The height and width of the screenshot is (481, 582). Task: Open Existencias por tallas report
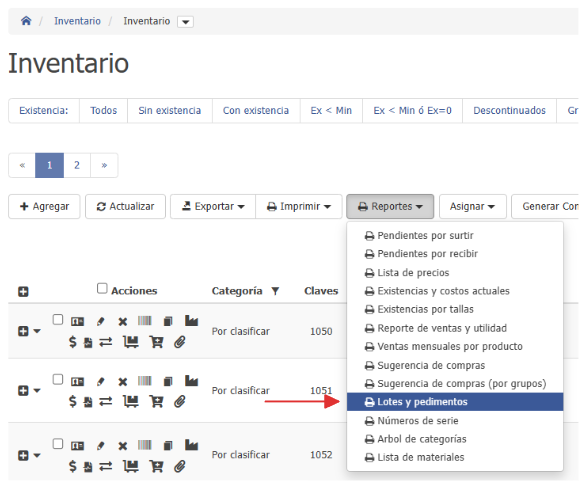(x=455, y=309)
